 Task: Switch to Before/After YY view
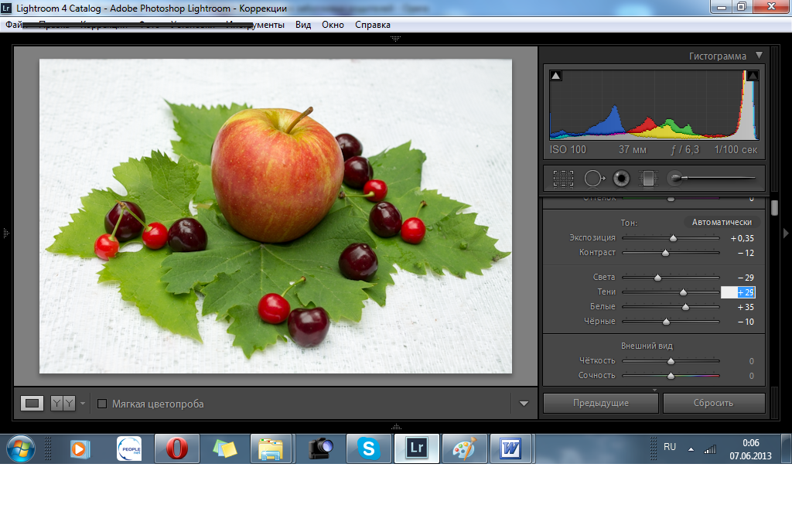pos(63,403)
